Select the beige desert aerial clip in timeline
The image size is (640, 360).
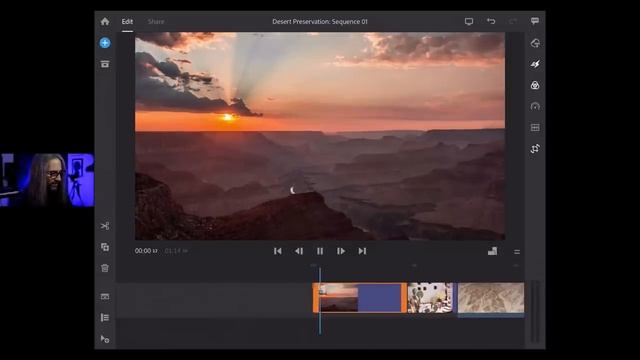491,299
